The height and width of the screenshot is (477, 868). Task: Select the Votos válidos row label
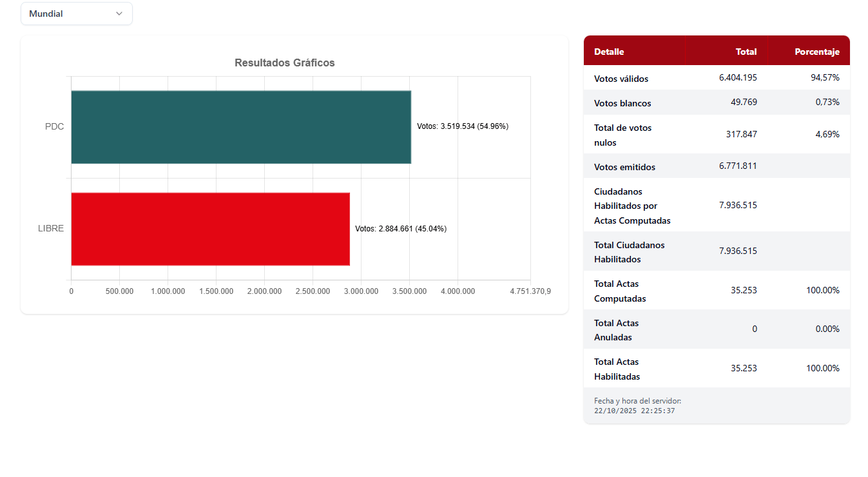[621, 79]
